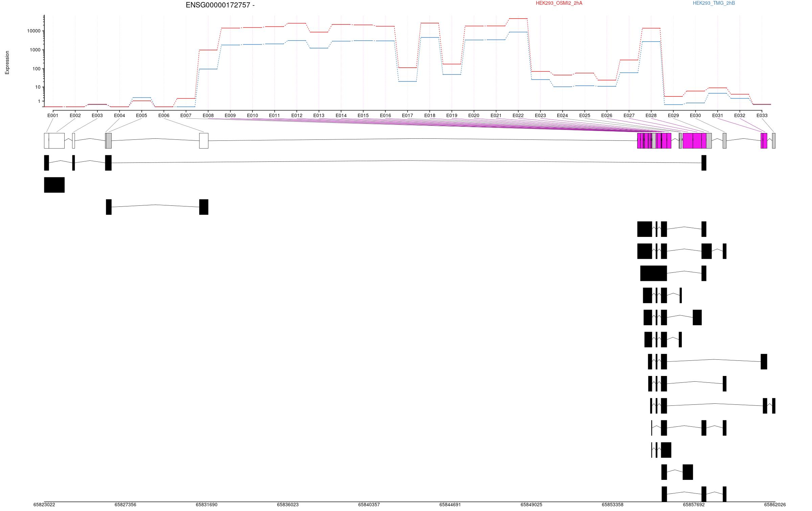Viewport: 812px width, 511px height.
Task: Click exon label E032
Action: click(740, 115)
